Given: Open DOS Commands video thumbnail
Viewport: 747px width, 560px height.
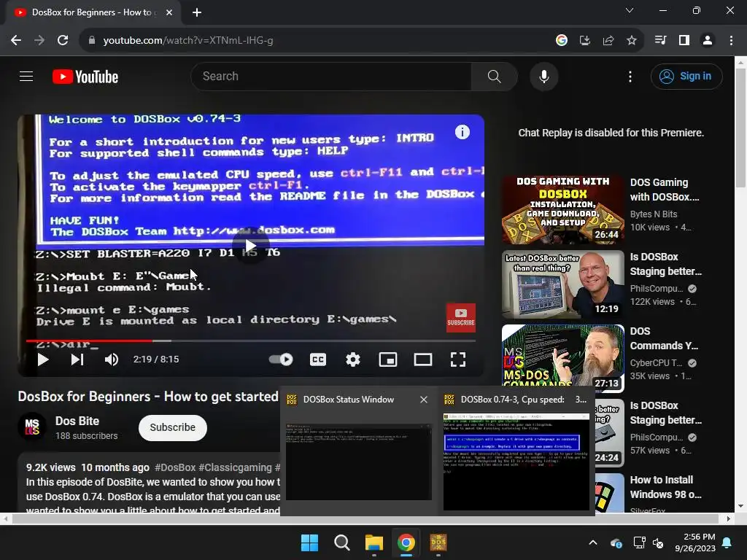Looking at the screenshot, I should point(562,358).
